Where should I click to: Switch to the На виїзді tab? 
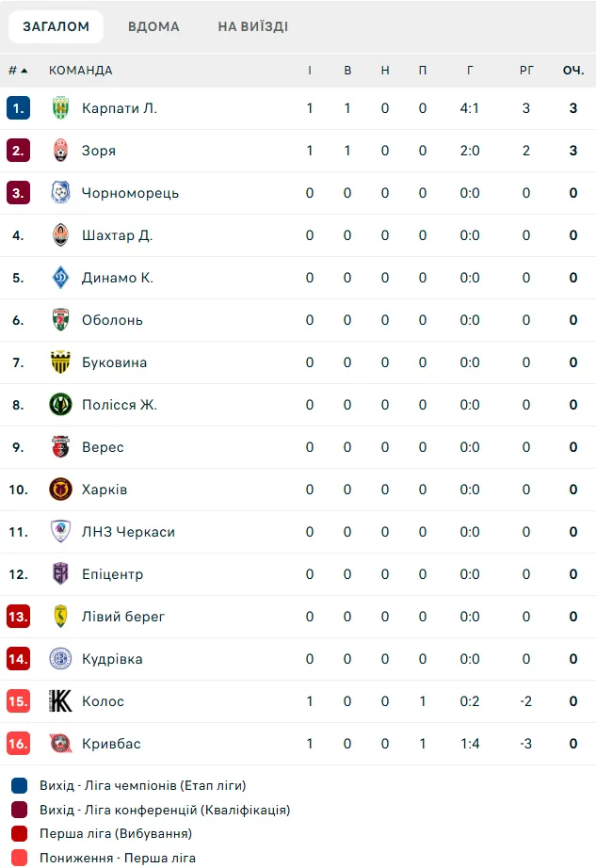[253, 26]
